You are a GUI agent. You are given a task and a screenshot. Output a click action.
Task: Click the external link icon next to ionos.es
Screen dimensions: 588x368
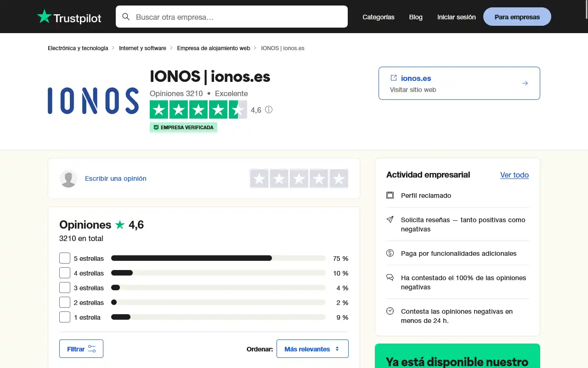point(393,78)
